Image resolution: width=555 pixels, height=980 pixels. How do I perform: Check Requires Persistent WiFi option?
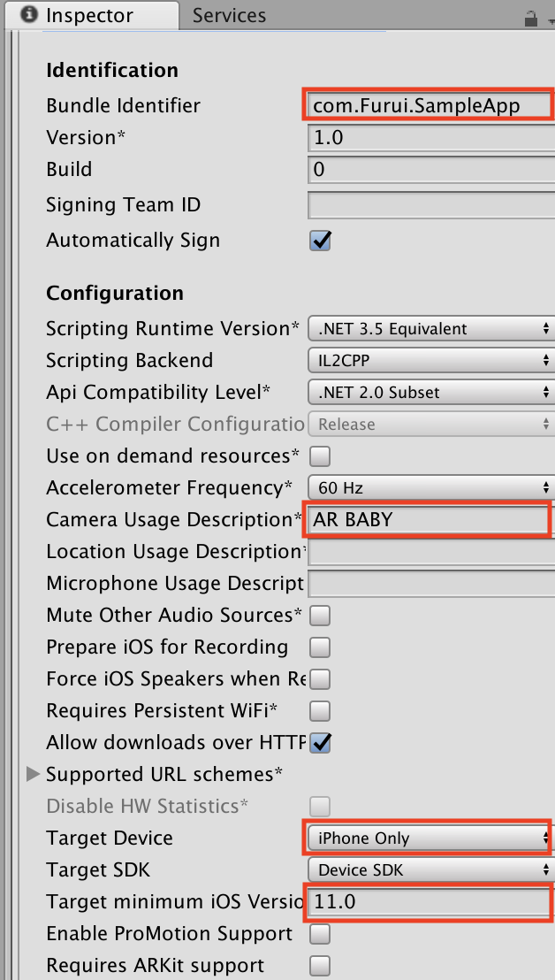pyautogui.click(x=320, y=711)
